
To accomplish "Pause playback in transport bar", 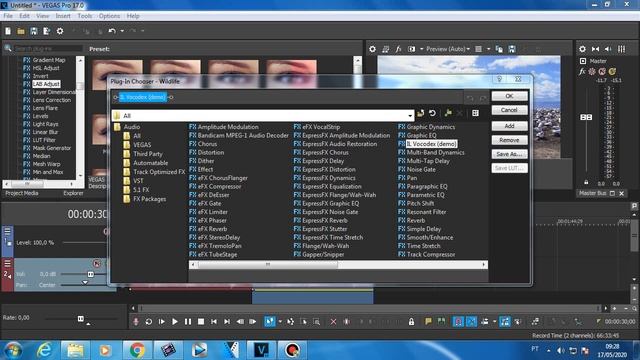I will point(188,322).
